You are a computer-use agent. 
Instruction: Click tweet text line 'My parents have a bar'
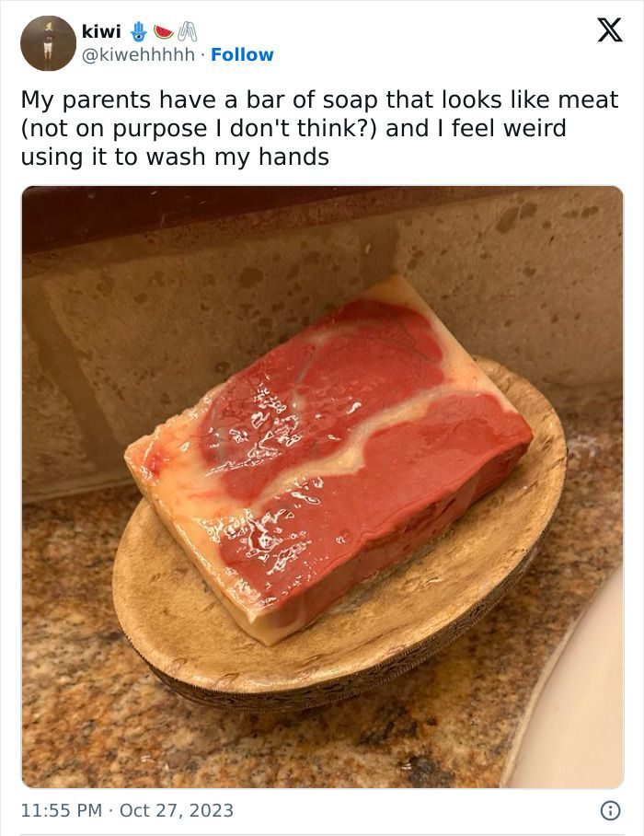click(144, 99)
